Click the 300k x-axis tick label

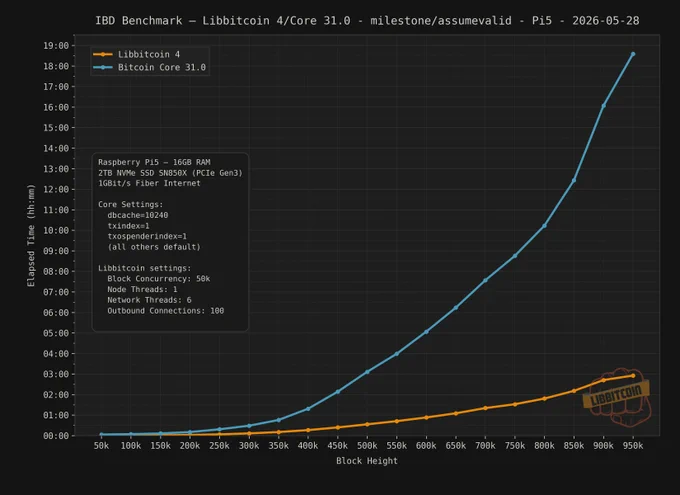pos(249,446)
